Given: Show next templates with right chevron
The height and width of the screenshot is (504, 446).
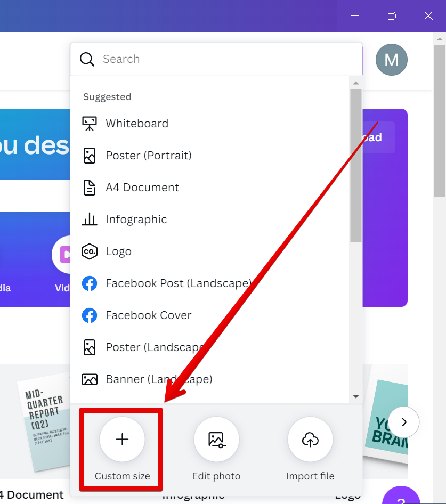Looking at the screenshot, I should pos(404,422).
